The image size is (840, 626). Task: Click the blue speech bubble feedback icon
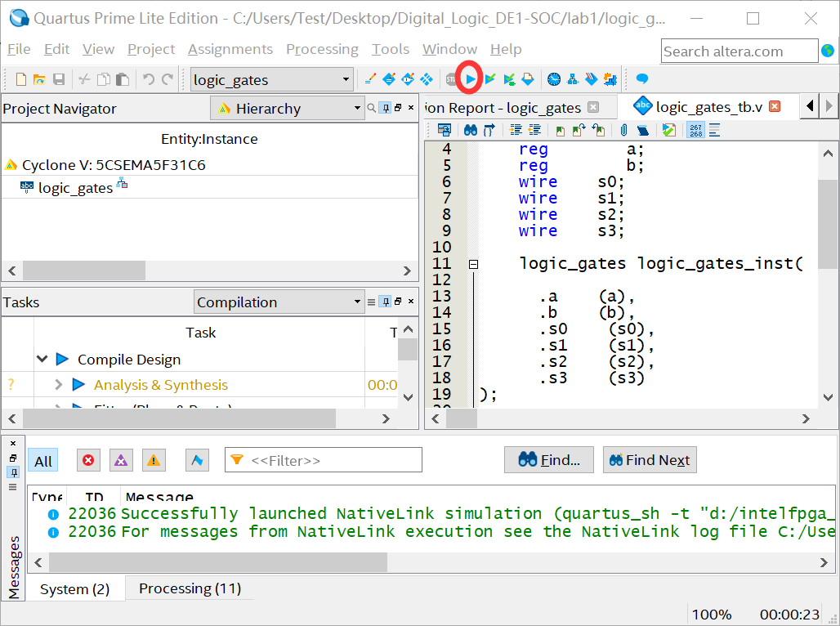[x=641, y=79]
